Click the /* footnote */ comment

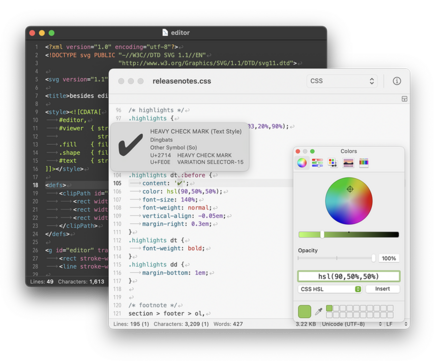[x=153, y=305]
